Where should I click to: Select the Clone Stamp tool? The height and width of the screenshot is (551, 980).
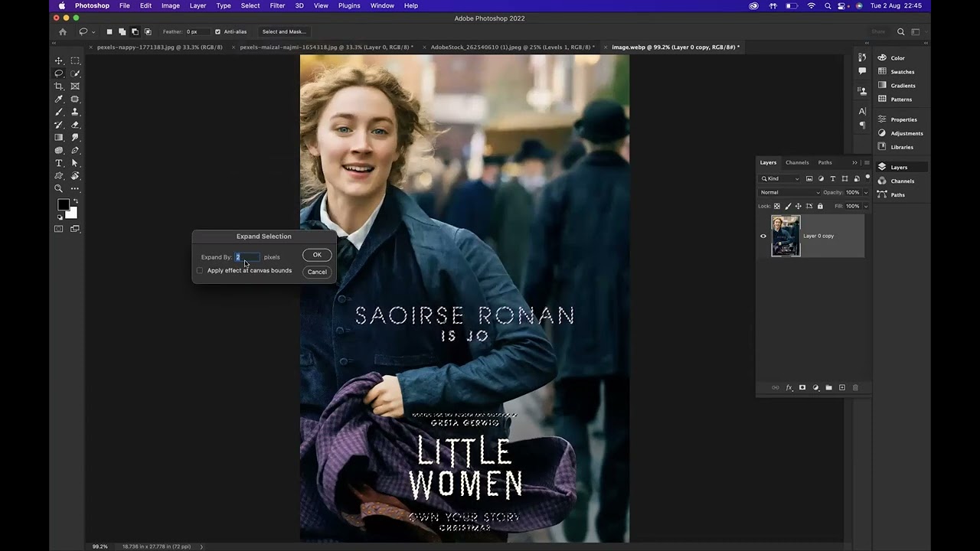click(x=75, y=112)
